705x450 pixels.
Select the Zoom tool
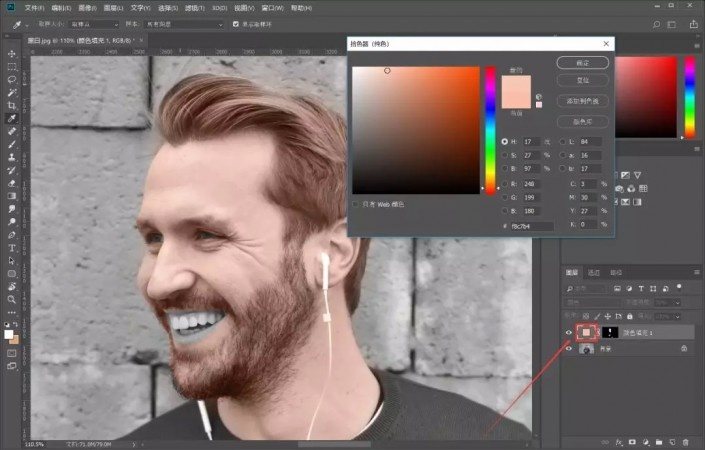point(12,299)
